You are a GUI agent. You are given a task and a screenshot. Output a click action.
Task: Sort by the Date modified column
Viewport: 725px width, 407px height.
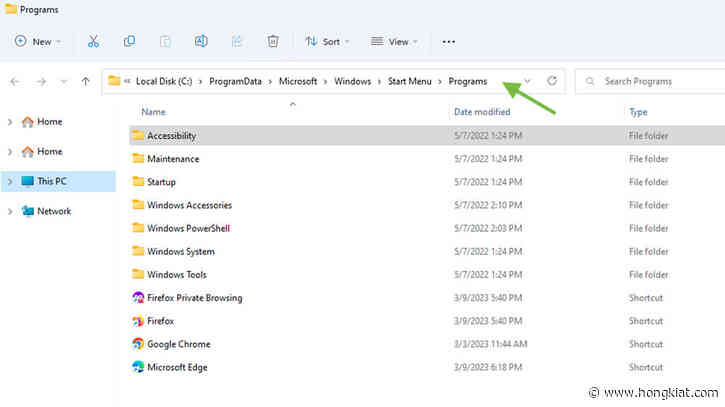tap(482, 112)
